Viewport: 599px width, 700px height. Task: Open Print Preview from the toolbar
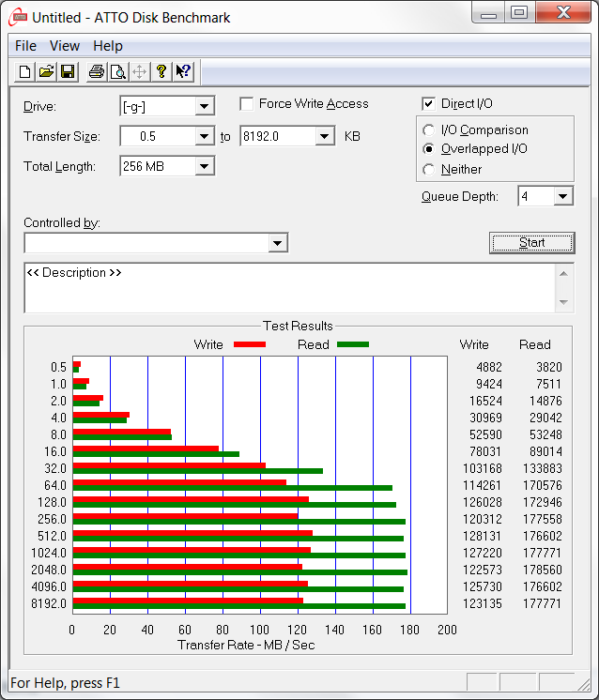(117, 71)
